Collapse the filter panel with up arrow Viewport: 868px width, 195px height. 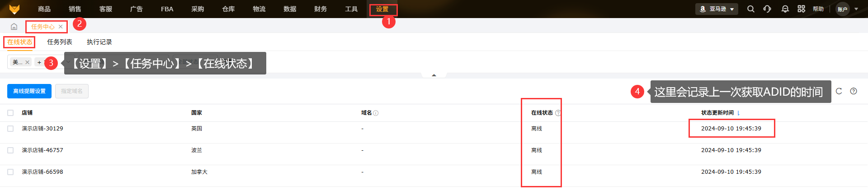(x=434, y=75)
